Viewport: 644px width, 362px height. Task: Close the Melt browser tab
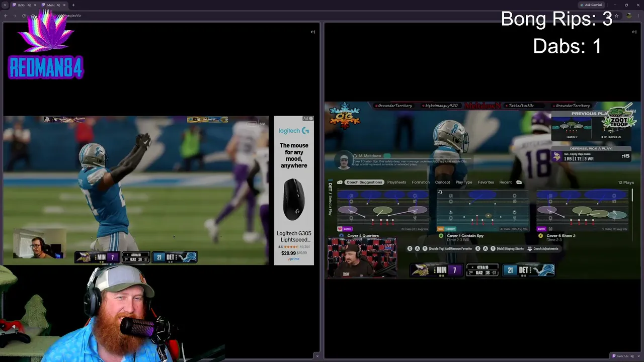pyautogui.click(x=64, y=5)
